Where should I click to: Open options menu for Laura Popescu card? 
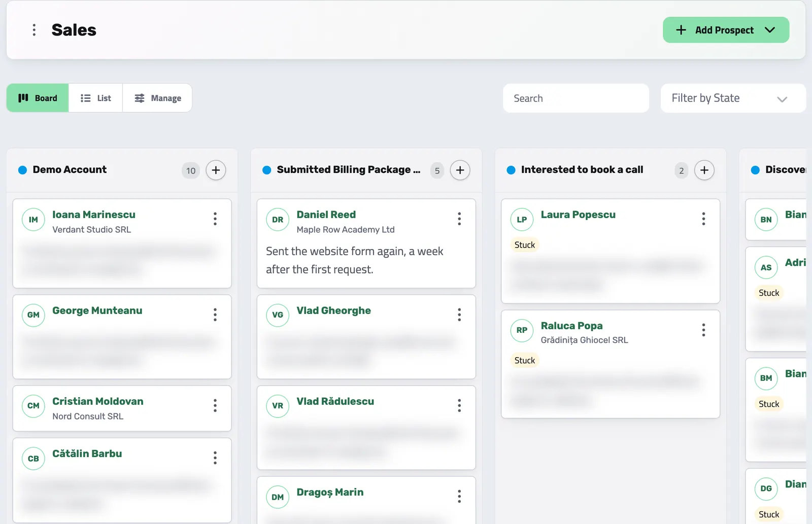703,219
